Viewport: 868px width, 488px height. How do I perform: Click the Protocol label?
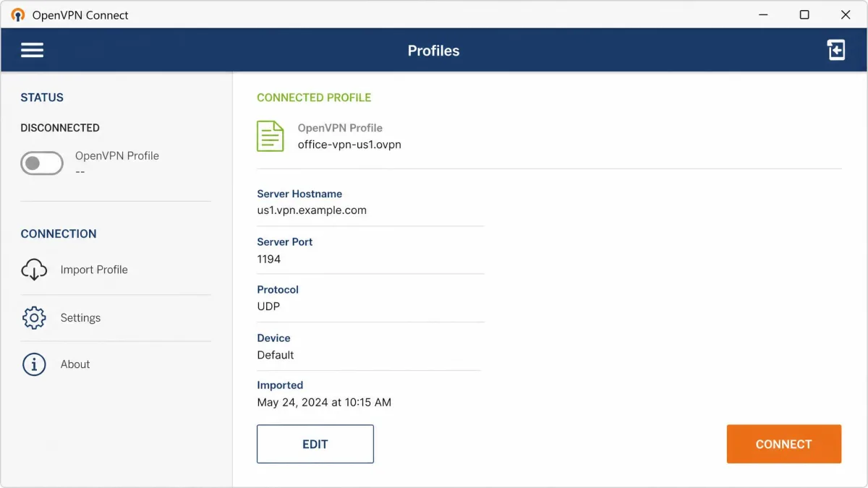pos(278,290)
